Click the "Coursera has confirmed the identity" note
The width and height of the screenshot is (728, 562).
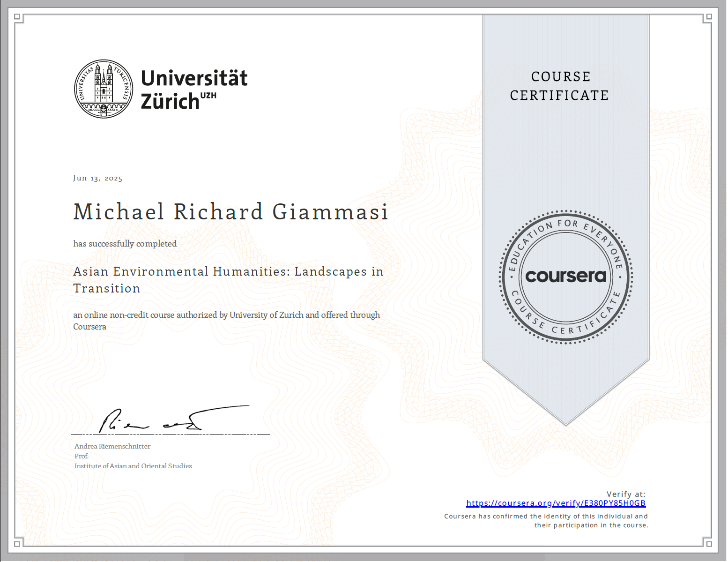tap(546, 521)
